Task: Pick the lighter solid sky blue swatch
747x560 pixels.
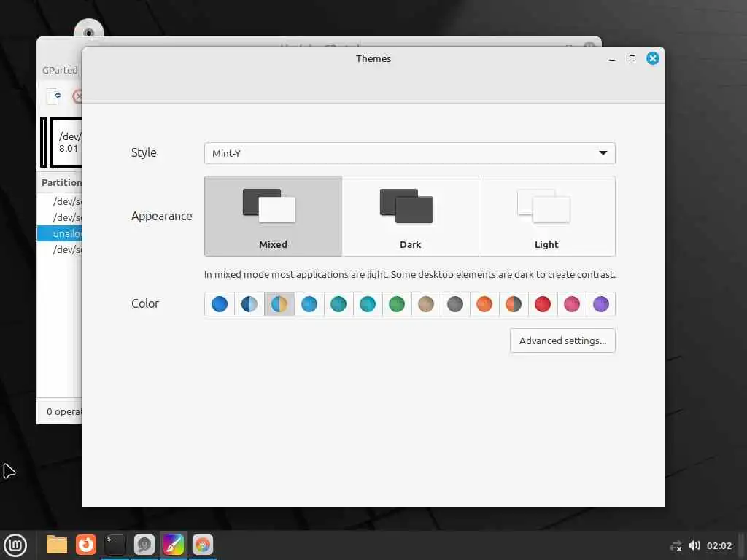Action: (x=309, y=304)
